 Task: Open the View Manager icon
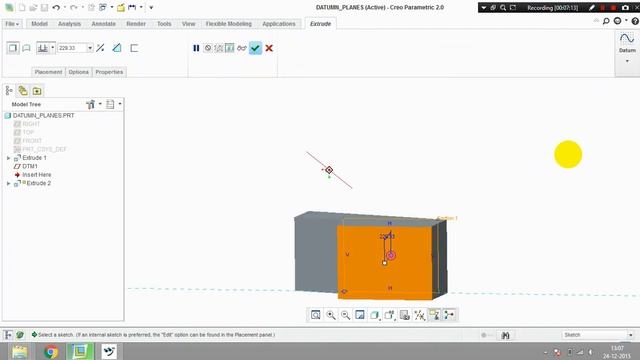[x=404, y=315]
